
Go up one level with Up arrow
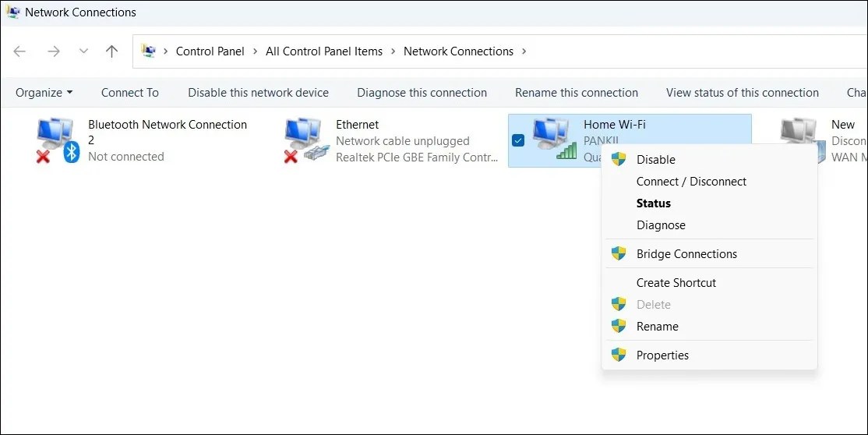click(112, 51)
